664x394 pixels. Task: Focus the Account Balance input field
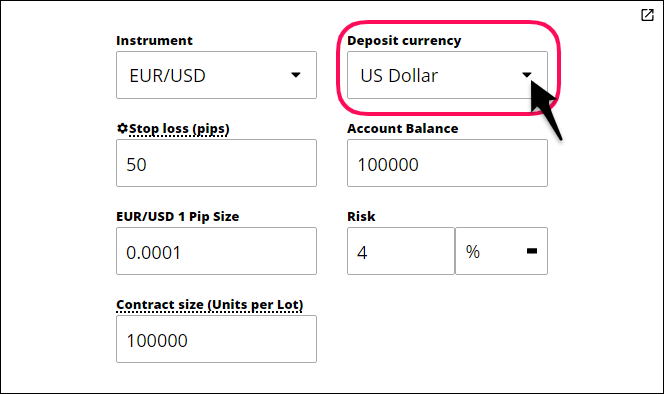(447, 163)
